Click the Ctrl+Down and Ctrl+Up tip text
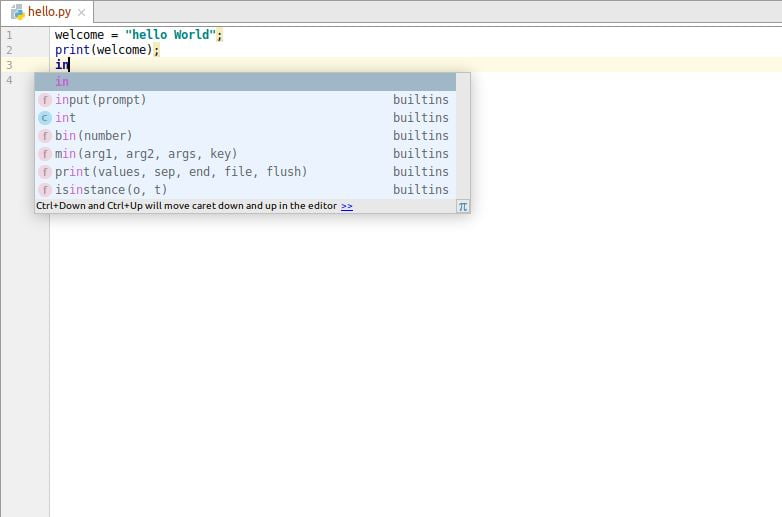Screen dimensions: 782x517 click(x=187, y=206)
